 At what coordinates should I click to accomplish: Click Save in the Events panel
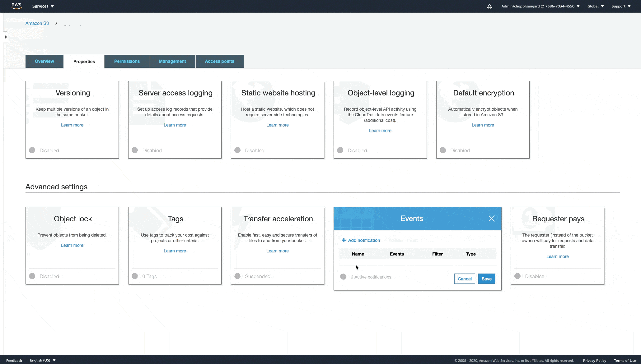coord(486,279)
